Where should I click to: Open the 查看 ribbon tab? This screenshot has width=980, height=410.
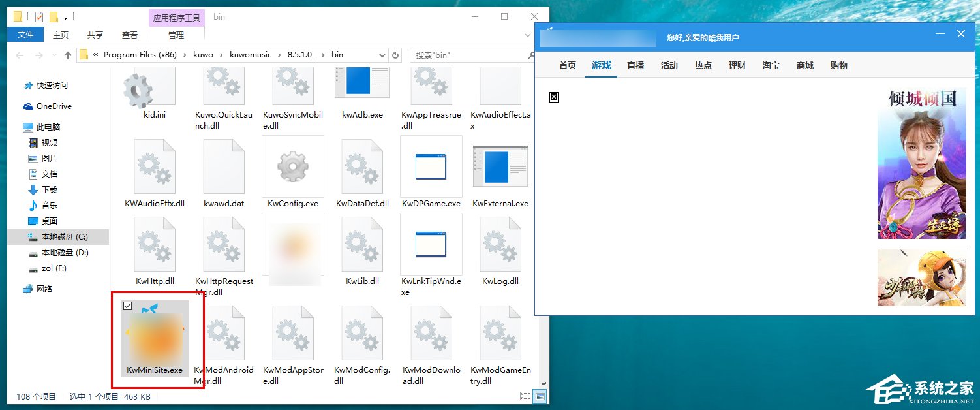click(130, 35)
